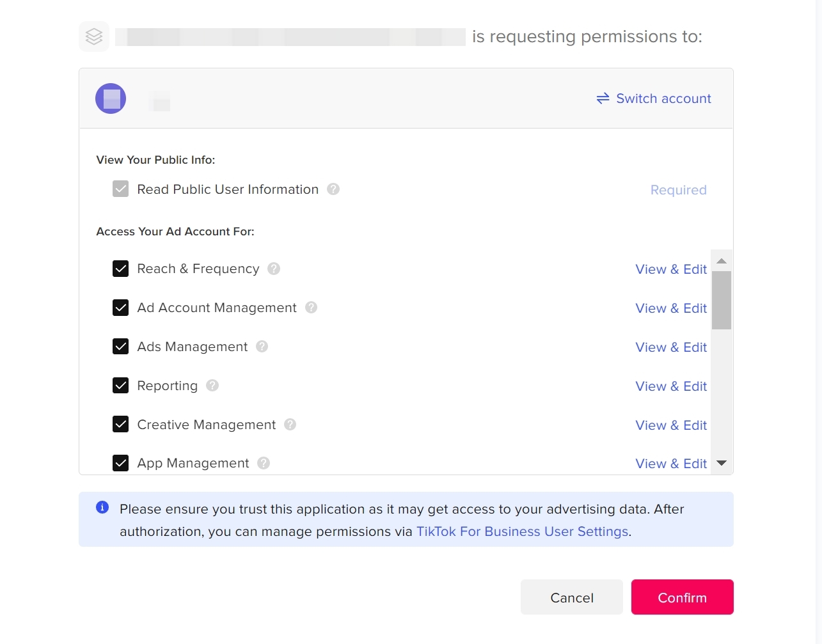Open help icon next to App Management
Viewport: 822px width, 644px height.
click(x=264, y=463)
